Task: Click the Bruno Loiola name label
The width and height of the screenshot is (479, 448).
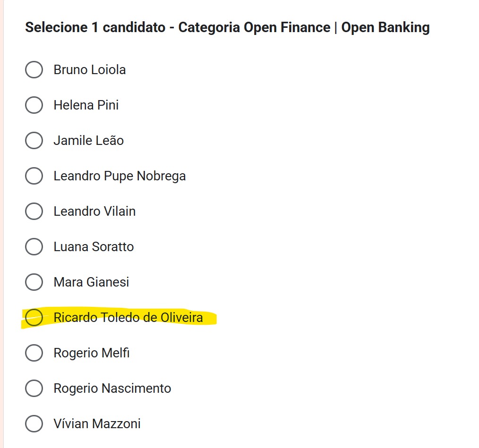Action: 90,70
